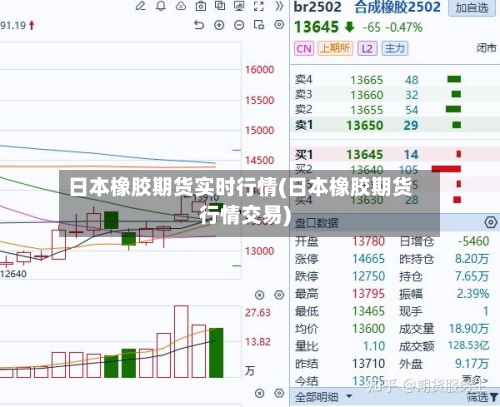
Task: Expand more toolbar options with double chevron
Action: pyautogui.click(x=279, y=6)
